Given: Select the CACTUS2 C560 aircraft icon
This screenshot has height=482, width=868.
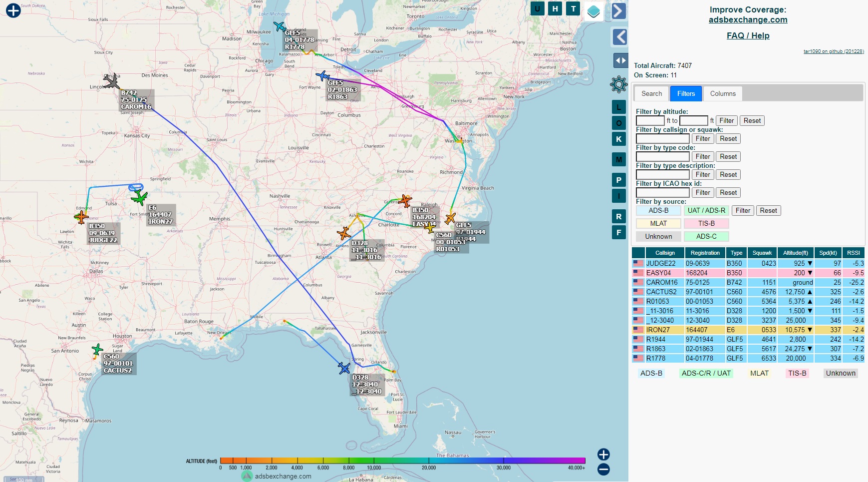Looking at the screenshot, I should pyautogui.click(x=98, y=349).
